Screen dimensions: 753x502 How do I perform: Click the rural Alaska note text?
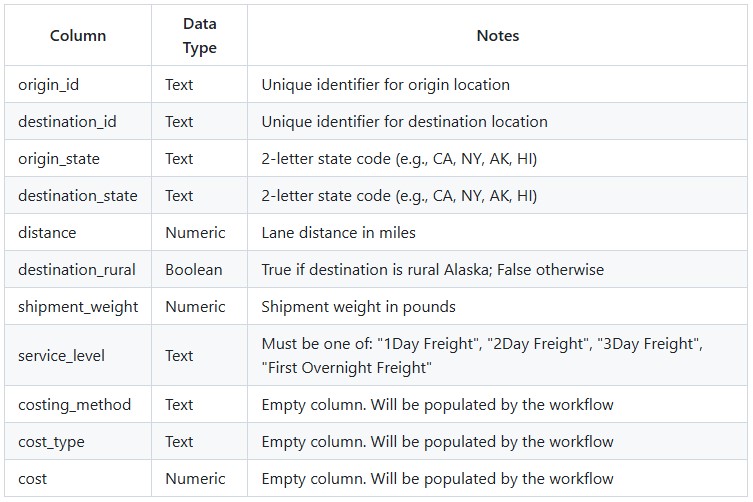(x=433, y=269)
